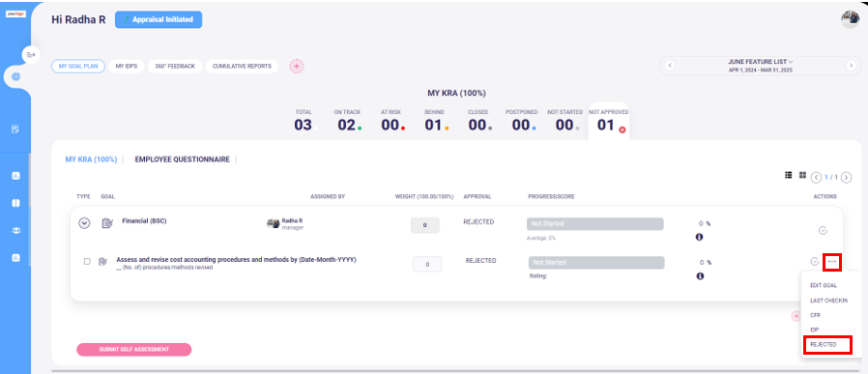This screenshot has height=374, width=868.
Task: Choose Edit Goal from the actions menu
Action: point(824,285)
